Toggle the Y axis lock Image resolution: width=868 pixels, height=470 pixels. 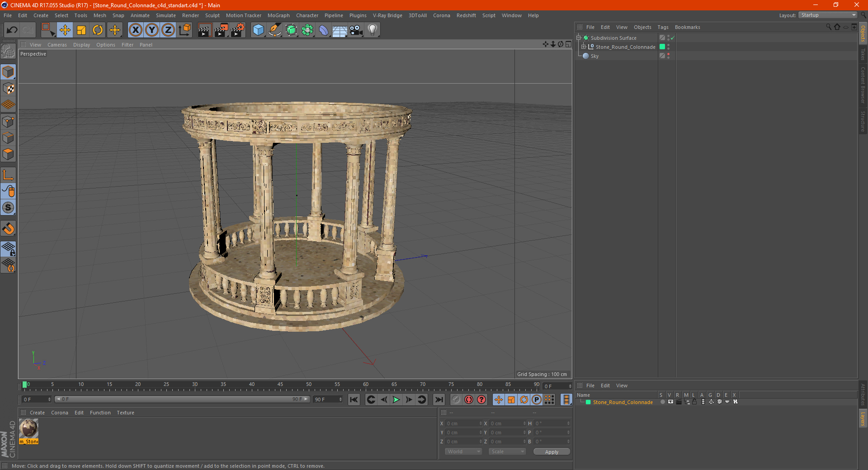(x=152, y=30)
